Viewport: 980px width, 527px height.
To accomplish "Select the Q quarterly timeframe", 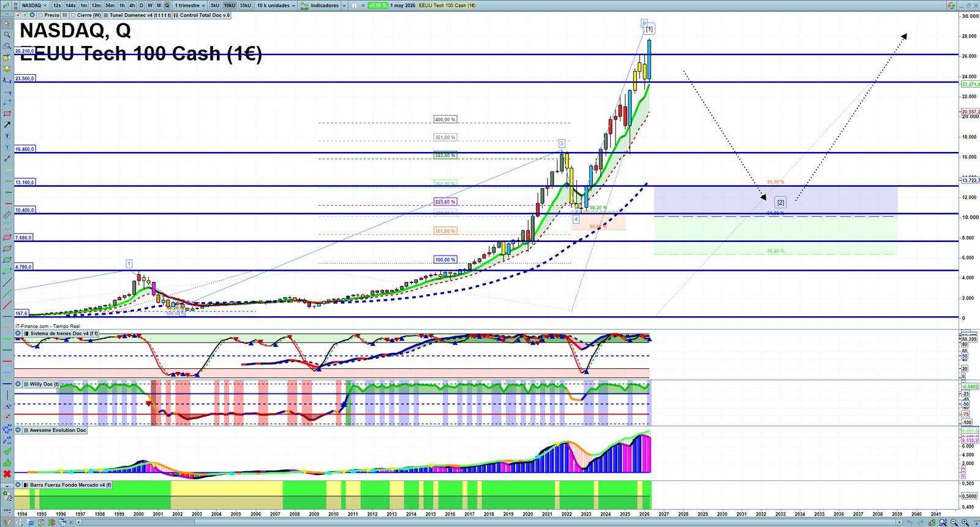I will tap(167, 6).
